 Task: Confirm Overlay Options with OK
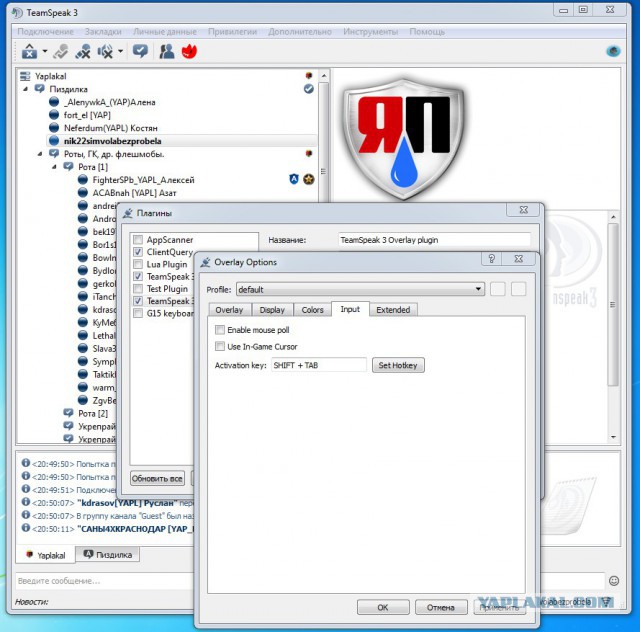click(x=383, y=608)
